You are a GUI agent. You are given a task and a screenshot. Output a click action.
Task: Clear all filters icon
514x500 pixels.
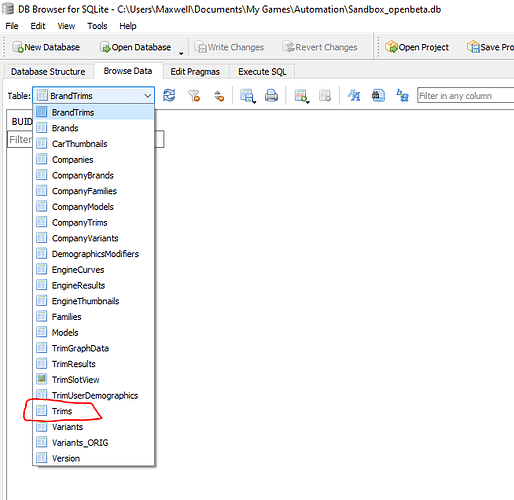click(x=194, y=96)
